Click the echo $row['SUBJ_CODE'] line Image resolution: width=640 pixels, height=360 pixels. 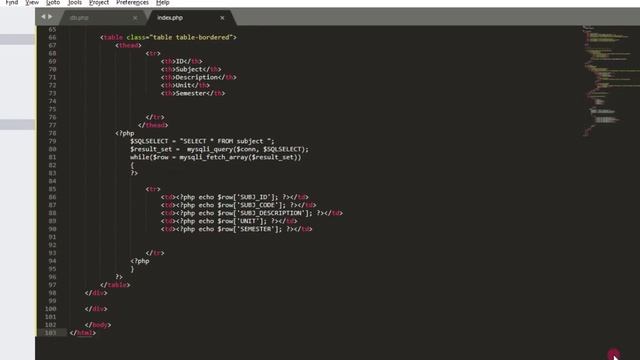238,205
